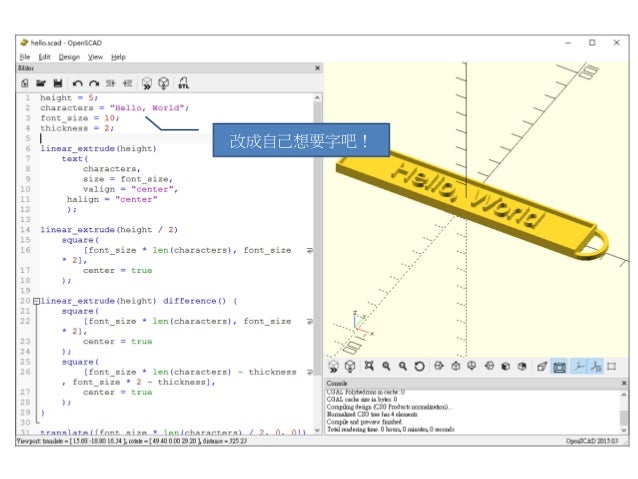Screen dimensions: 638x479
Task: Click the editor scrollbar up arrow
Action: tap(317, 98)
